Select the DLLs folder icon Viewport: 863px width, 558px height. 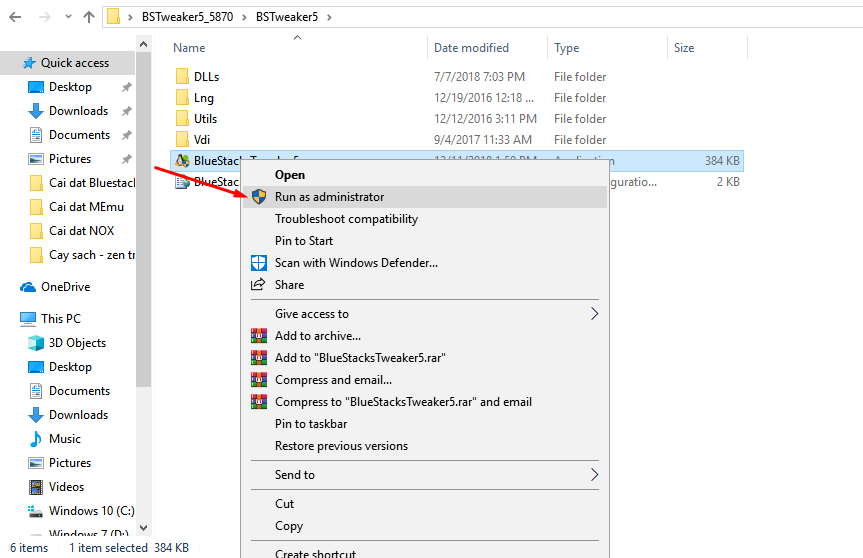pyautogui.click(x=182, y=76)
